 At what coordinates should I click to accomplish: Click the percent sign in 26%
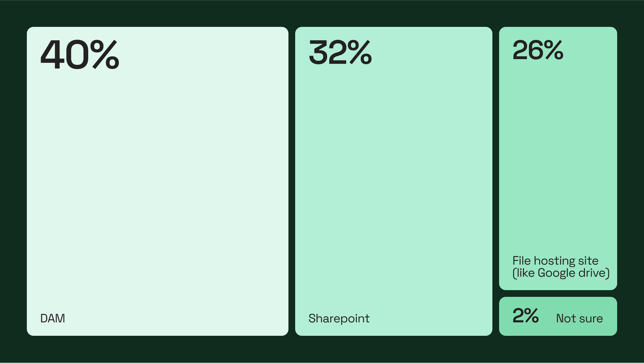click(554, 50)
